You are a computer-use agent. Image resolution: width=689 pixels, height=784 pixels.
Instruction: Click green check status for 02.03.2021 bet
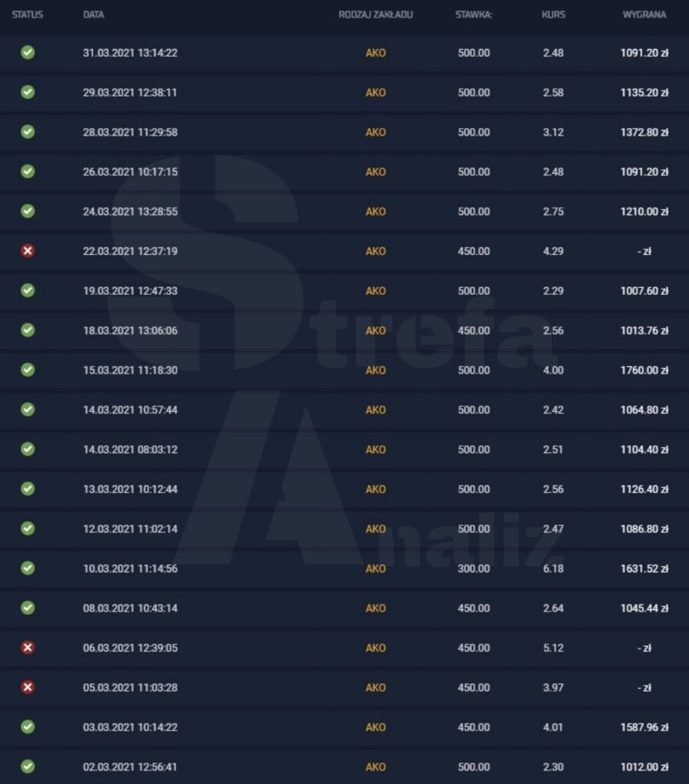(28, 766)
